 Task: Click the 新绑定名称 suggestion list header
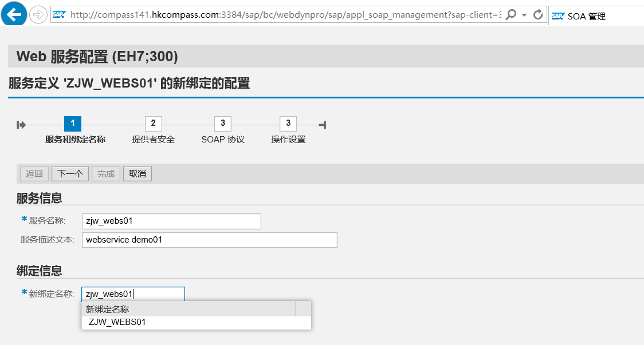(x=189, y=309)
